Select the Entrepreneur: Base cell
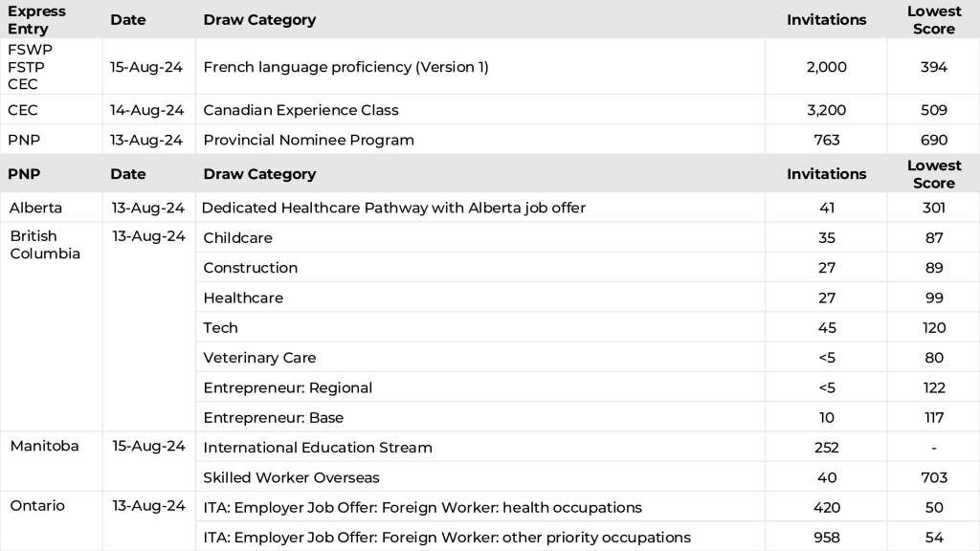This screenshot has height=551, width=980. pos(273,417)
